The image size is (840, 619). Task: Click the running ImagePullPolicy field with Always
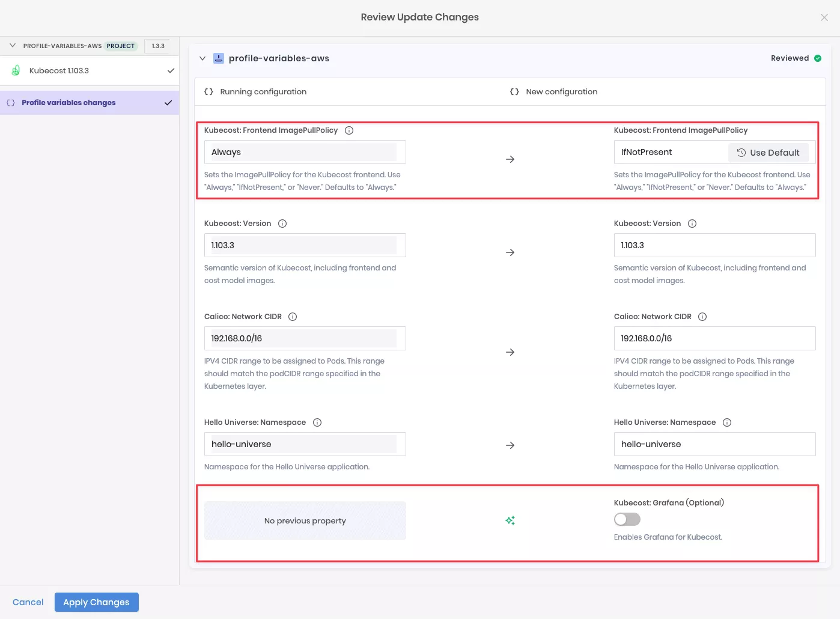pos(305,152)
